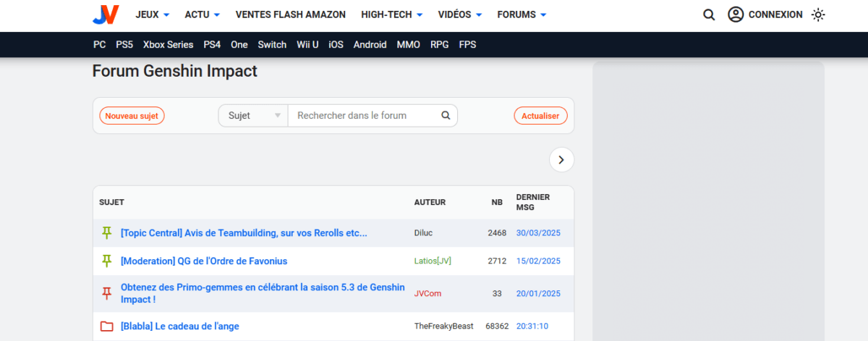Screen dimensions: 868x341
Task: Click red pin icon of Primo-gemmes topic
Action: click(107, 293)
